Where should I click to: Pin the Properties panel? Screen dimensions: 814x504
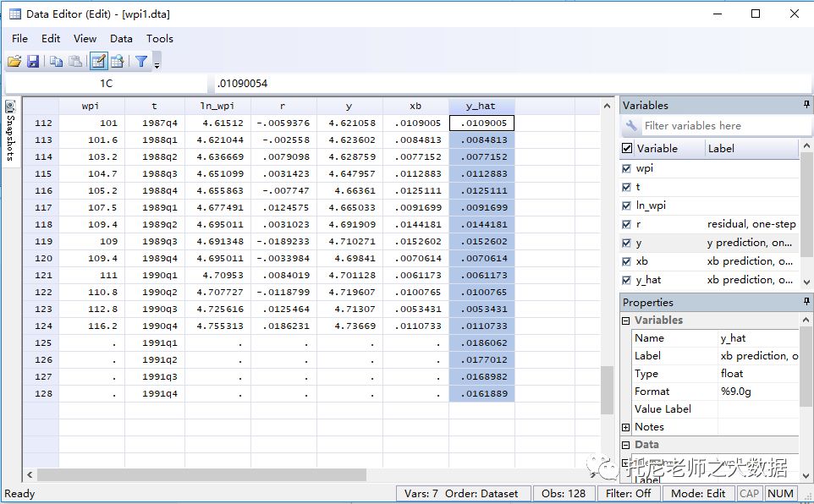806,302
